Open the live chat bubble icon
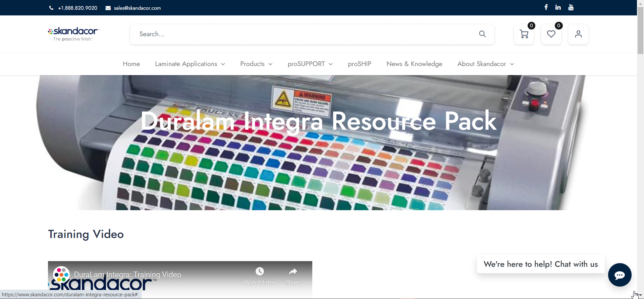The image size is (644, 299). coord(620,275)
